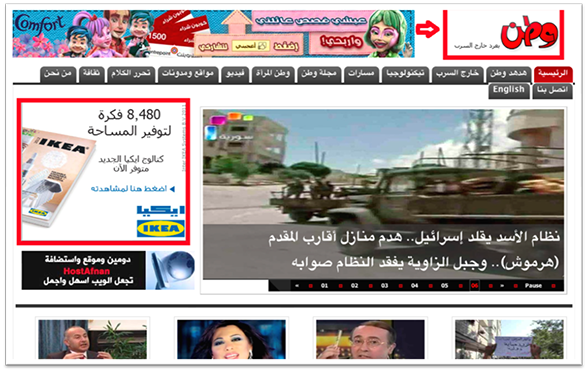Open the اتصل بنا contact page
588x372 pixels.
tap(552, 90)
